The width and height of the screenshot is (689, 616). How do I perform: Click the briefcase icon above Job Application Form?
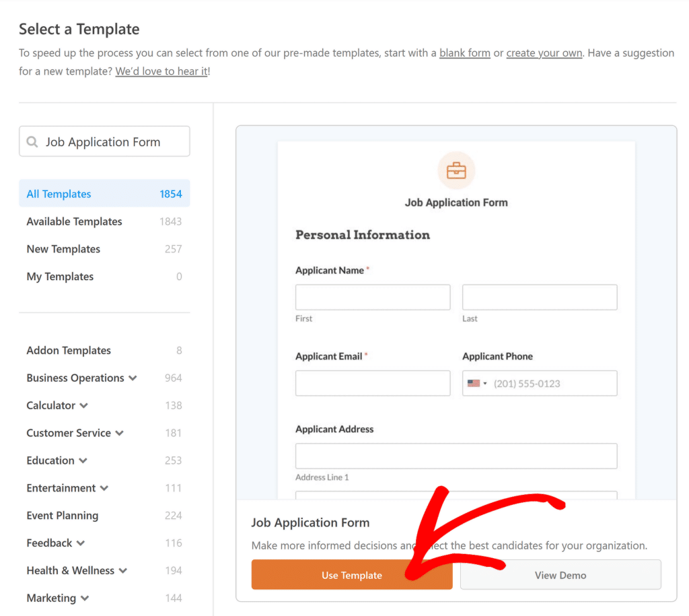[456, 170]
